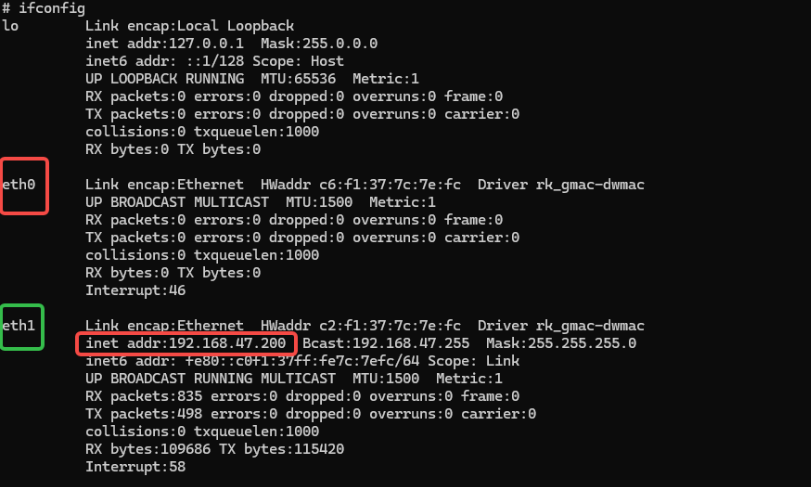Select inet addr:192.168.47.200 text
Screen dimensions: 811x487
[186, 343]
